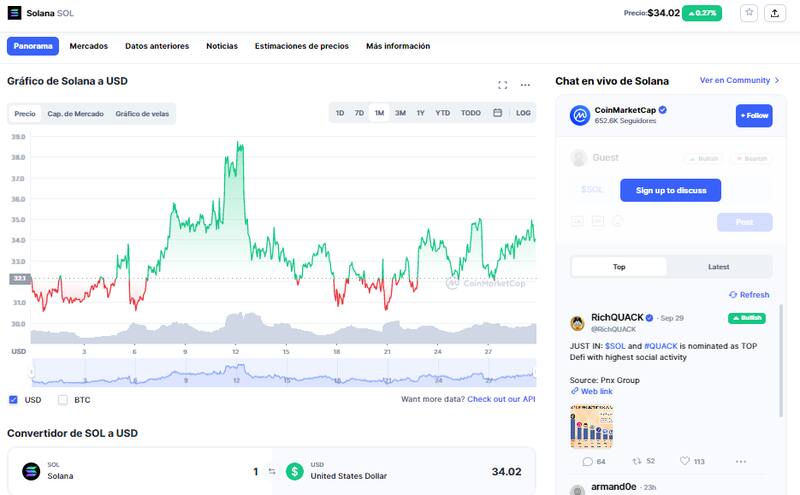The image size is (800, 495).
Task: Toggle LOG scale on chart
Action: 523,113
